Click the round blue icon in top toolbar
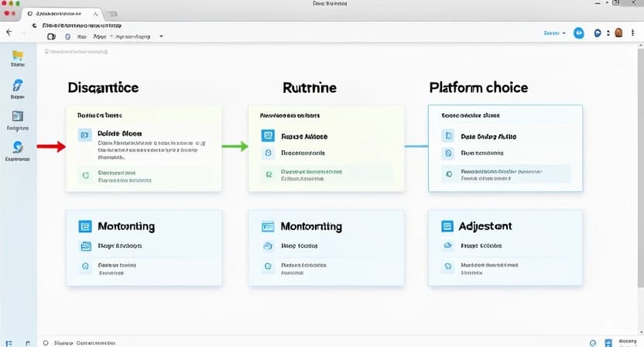The height and width of the screenshot is (347, 644). (x=578, y=33)
